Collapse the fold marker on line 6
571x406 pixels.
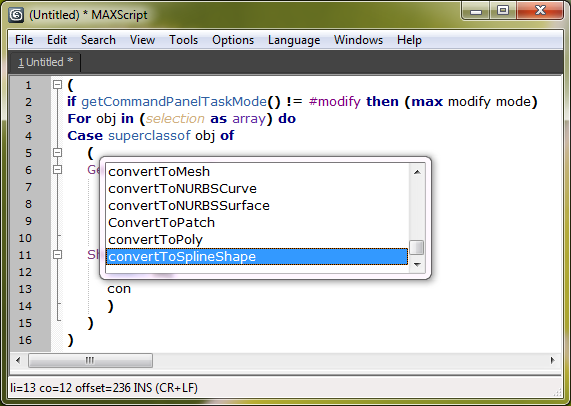click(57, 169)
